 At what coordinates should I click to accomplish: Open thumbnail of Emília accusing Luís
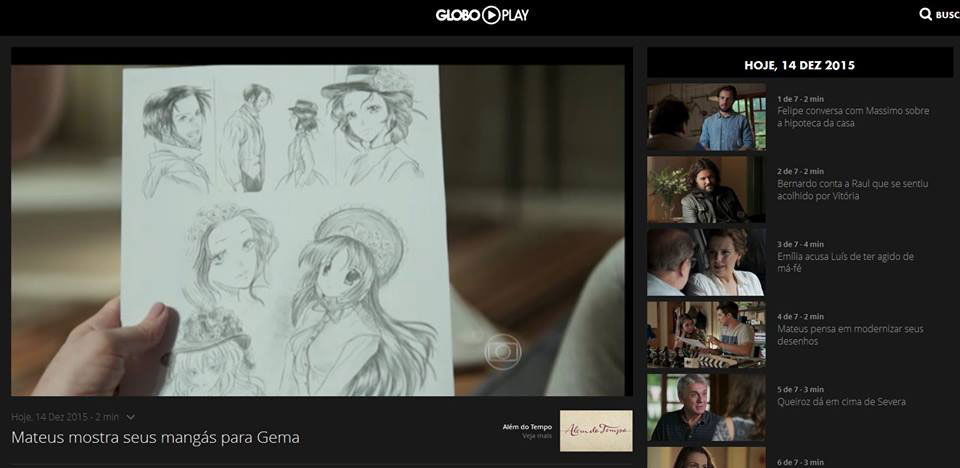coord(706,262)
